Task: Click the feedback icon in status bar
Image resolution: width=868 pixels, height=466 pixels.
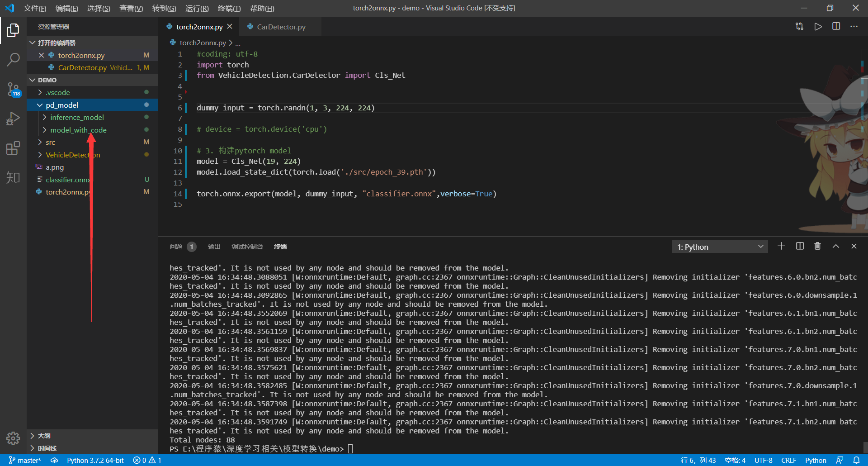Action: pyautogui.click(x=840, y=460)
